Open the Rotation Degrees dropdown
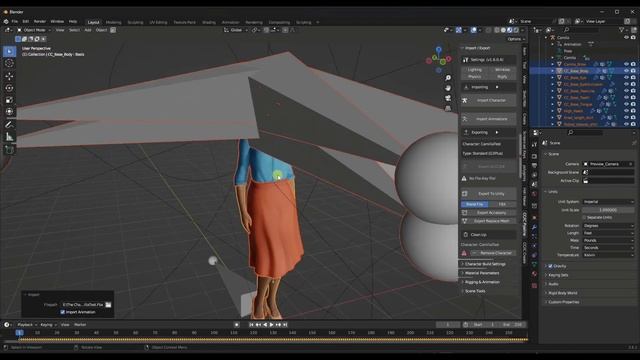Screen dimensions: 640x360 [x=608, y=226]
